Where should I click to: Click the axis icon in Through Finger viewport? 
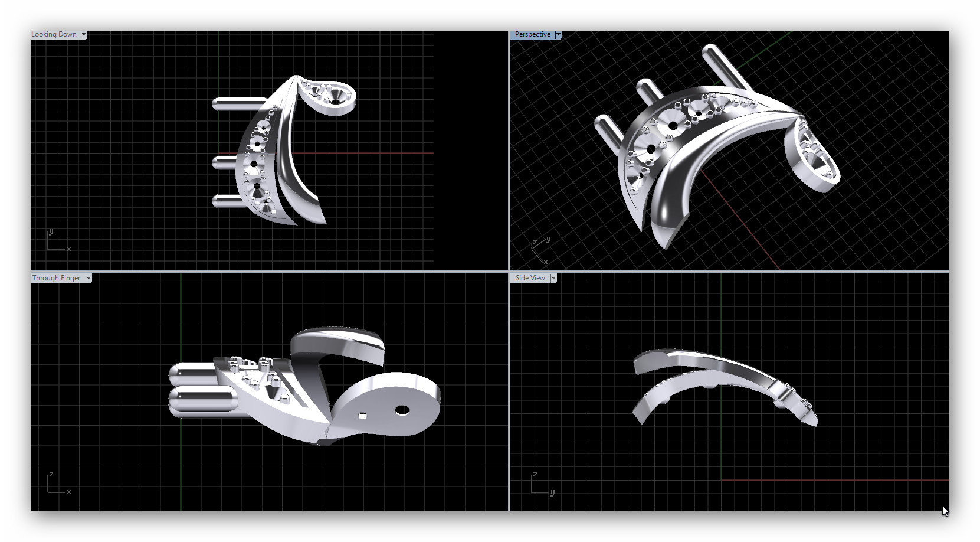pyautogui.click(x=58, y=484)
